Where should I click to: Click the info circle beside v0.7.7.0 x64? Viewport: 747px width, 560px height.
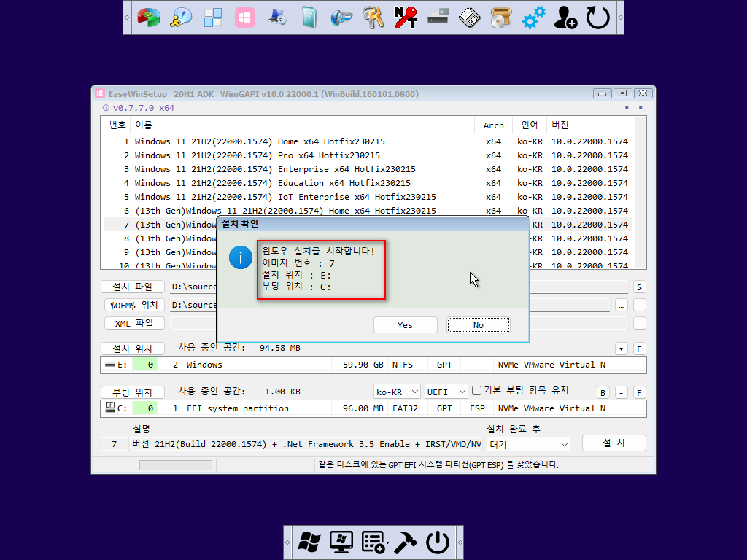(x=106, y=108)
